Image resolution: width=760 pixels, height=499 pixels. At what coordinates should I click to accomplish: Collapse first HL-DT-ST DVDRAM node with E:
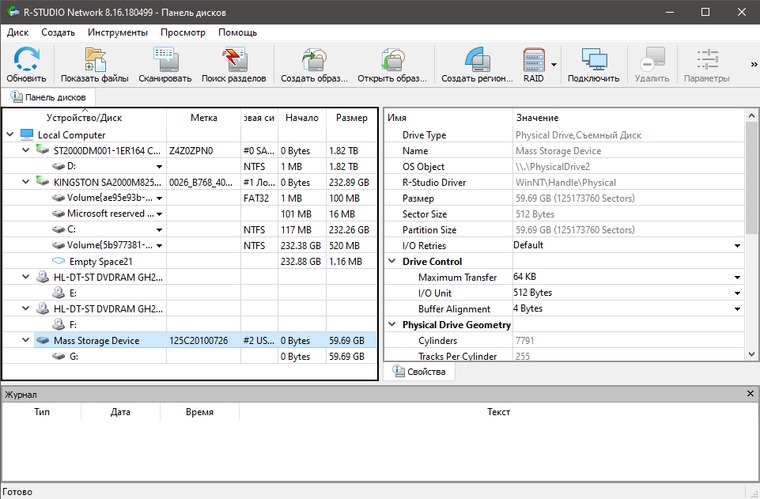pyautogui.click(x=26, y=277)
